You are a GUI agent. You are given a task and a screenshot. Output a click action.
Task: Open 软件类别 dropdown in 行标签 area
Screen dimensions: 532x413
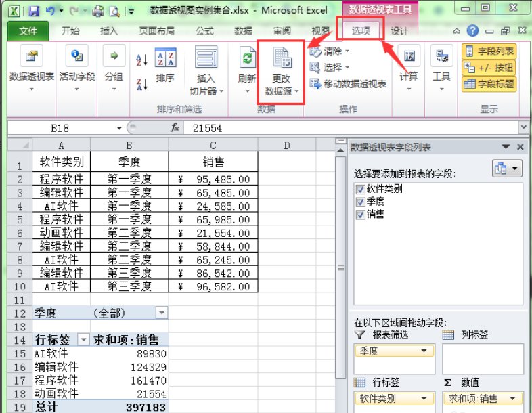pos(424,398)
